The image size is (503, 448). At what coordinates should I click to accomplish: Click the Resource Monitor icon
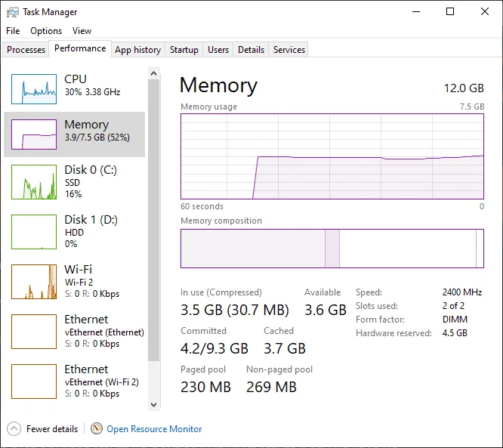coord(96,428)
